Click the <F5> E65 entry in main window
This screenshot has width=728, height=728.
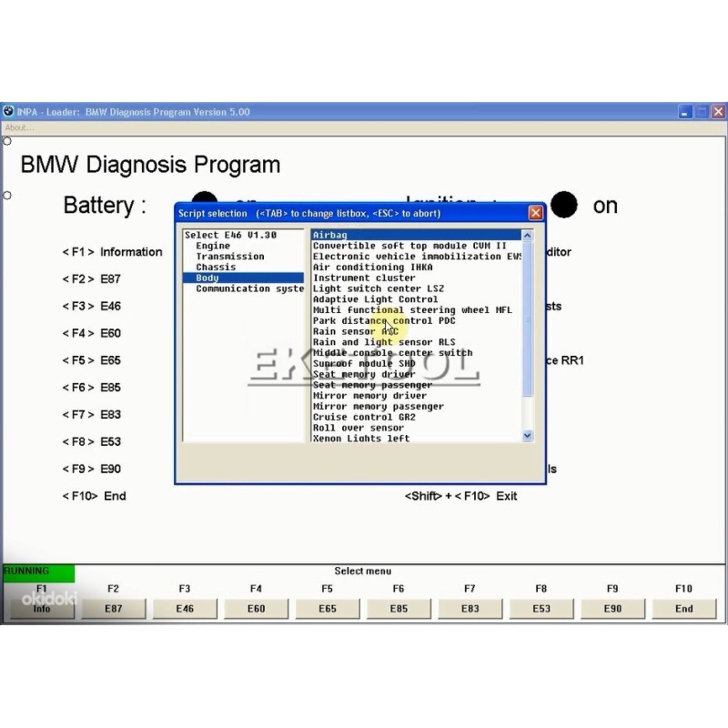click(92, 360)
